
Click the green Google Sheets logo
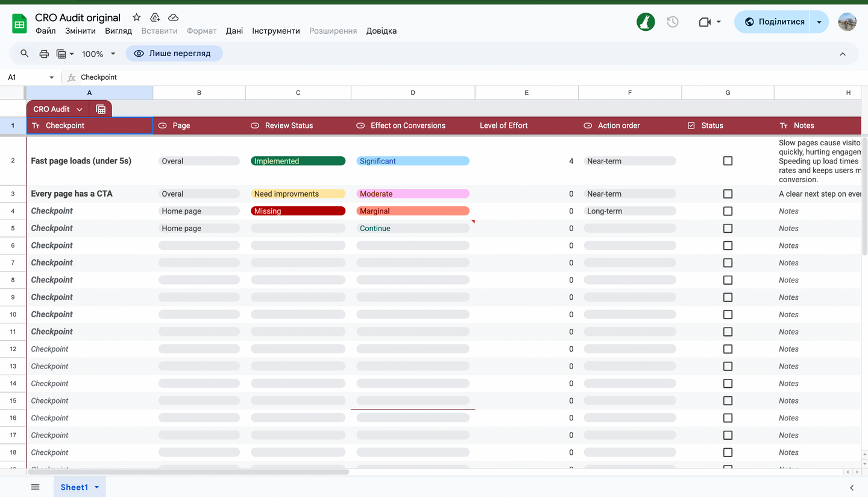tap(20, 22)
